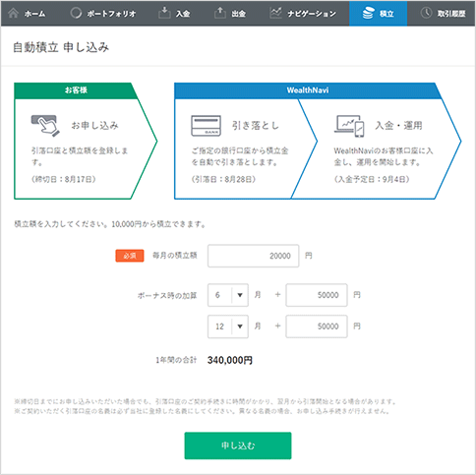Open the second bonus month dropdown showing 12

[x=228, y=327]
